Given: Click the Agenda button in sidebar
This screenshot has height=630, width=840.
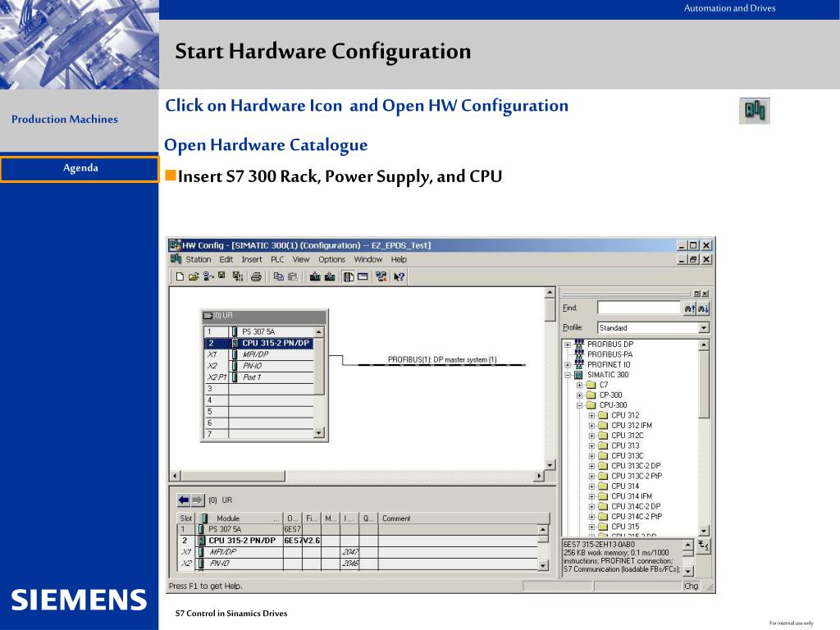Looking at the screenshot, I should click(80, 168).
